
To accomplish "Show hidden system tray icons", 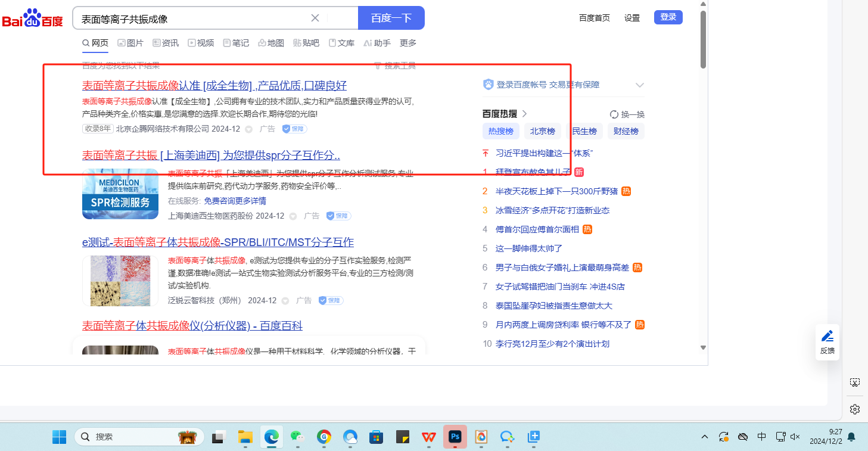I will [x=705, y=437].
